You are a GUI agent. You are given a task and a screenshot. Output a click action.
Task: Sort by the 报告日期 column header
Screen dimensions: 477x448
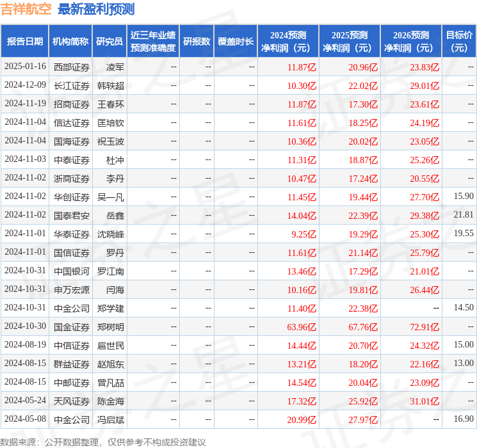25,41
